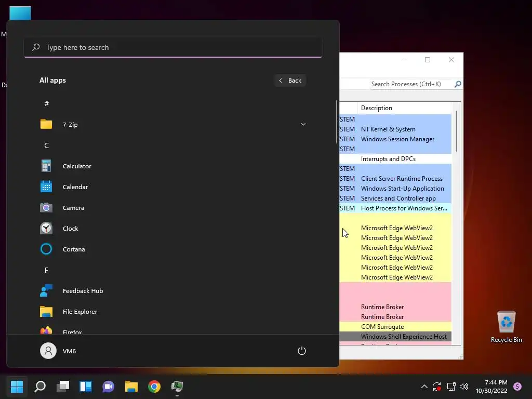Launch Google Chrome from the taskbar
This screenshot has width=532, height=399.
[154, 386]
